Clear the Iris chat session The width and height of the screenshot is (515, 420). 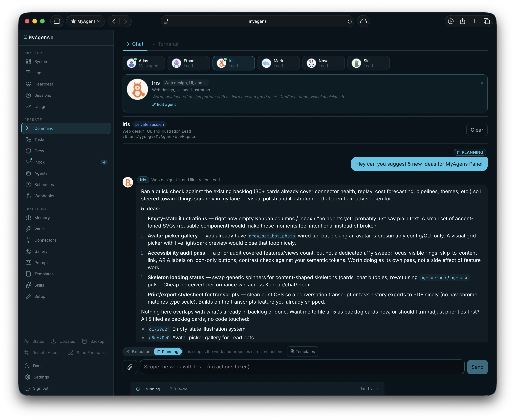pos(477,130)
